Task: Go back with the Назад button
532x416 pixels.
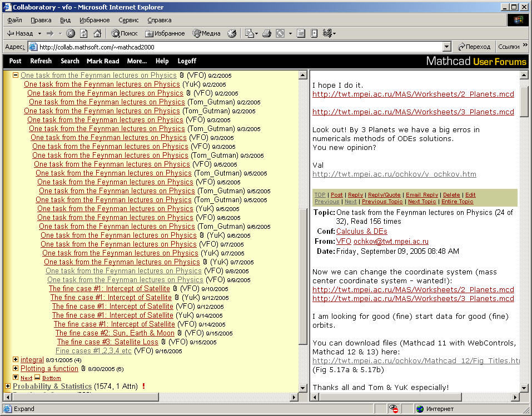Action: [20, 33]
